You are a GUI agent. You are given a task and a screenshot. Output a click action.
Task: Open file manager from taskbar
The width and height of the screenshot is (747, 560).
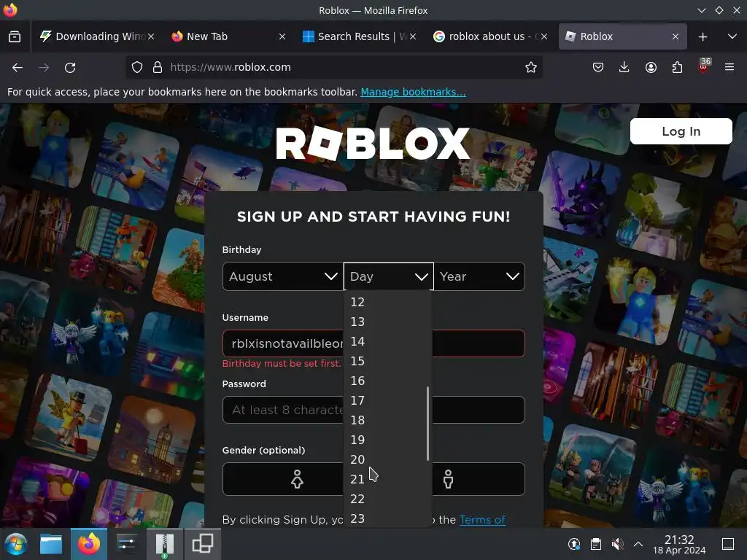point(51,544)
